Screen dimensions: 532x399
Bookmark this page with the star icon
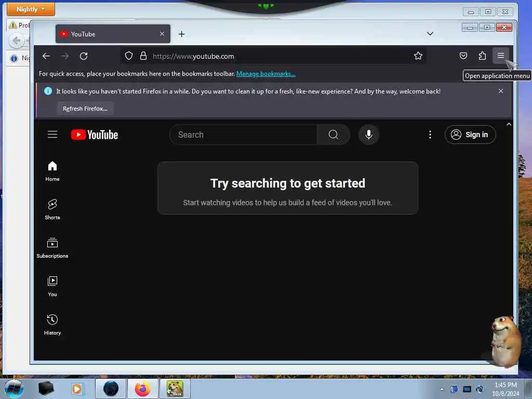point(418,56)
